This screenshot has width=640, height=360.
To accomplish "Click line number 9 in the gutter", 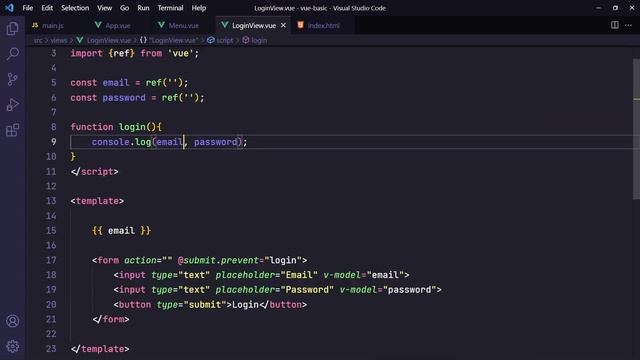I will [53, 142].
